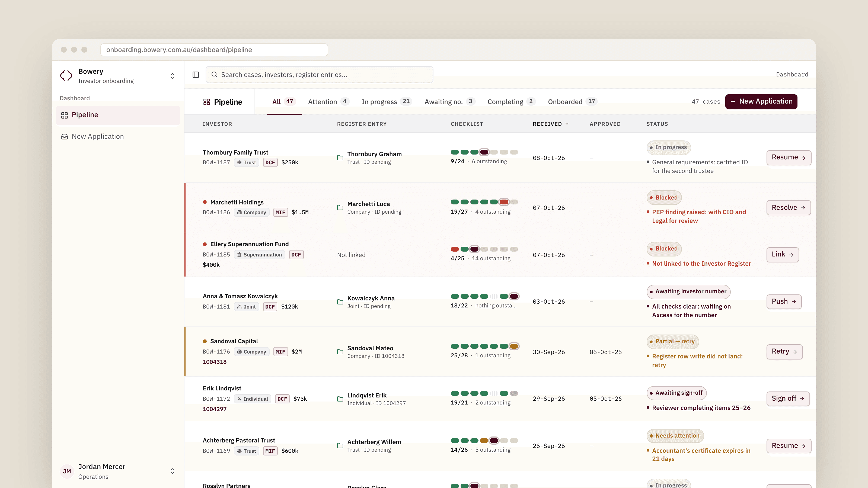This screenshot has width=868, height=488.
Task: Click the folder icon beside Kowalczyk Anna
Action: tap(340, 302)
